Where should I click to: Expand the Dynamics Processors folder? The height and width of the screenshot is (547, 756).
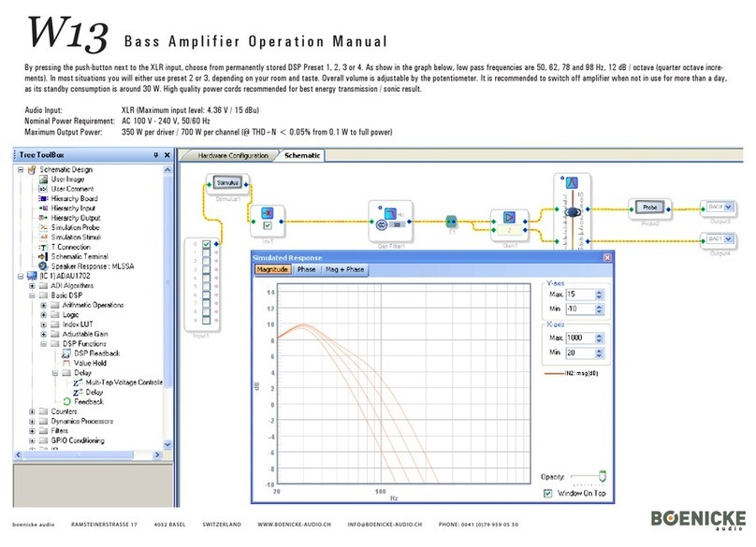click(x=33, y=421)
